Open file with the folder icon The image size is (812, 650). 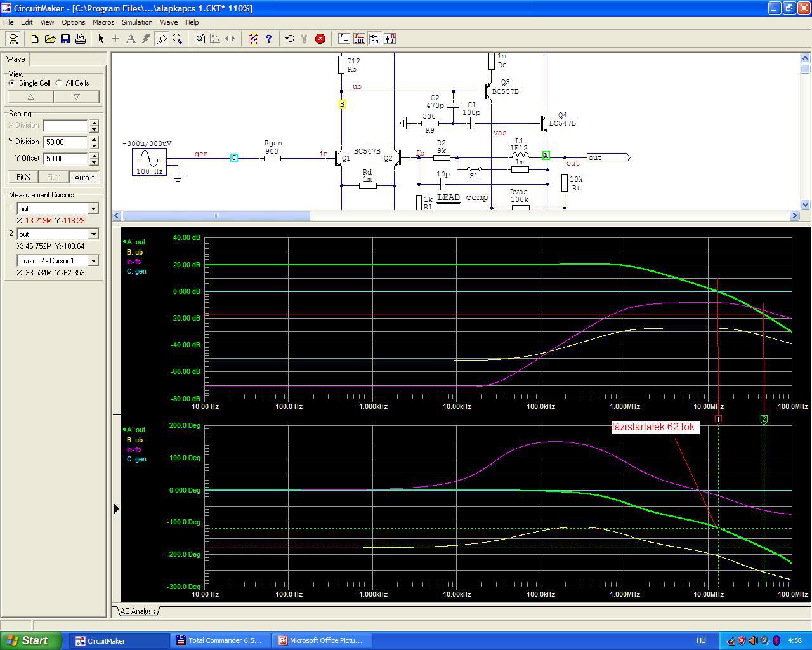point(50,39)
